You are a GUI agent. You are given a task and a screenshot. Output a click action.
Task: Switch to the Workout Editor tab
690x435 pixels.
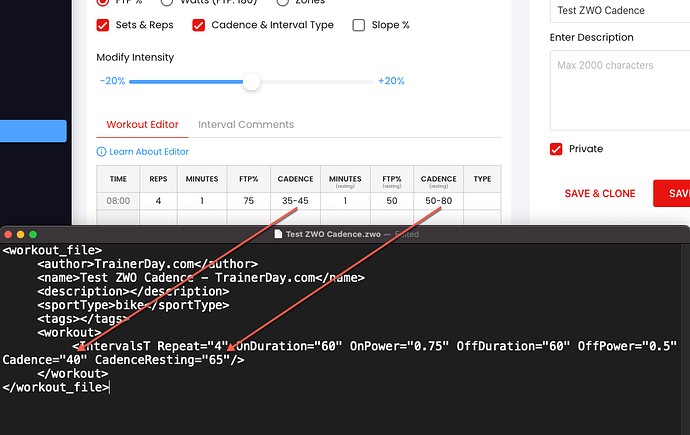142,124
